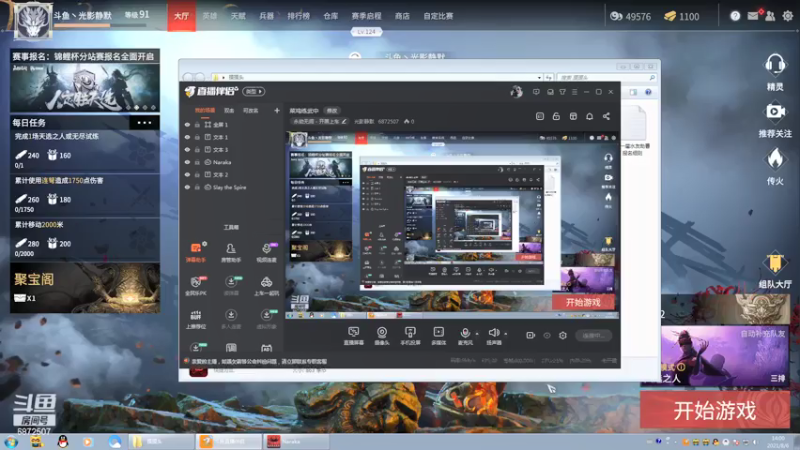Expand the microphone options arrow
Screen dimensions: 800x450
(x=477, y=334)
